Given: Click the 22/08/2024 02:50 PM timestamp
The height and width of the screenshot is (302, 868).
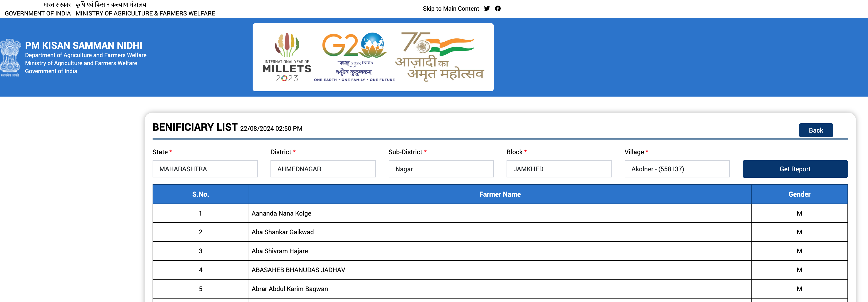Looking at the screenshot, I should pyautogui.click(x=271, y=128).
